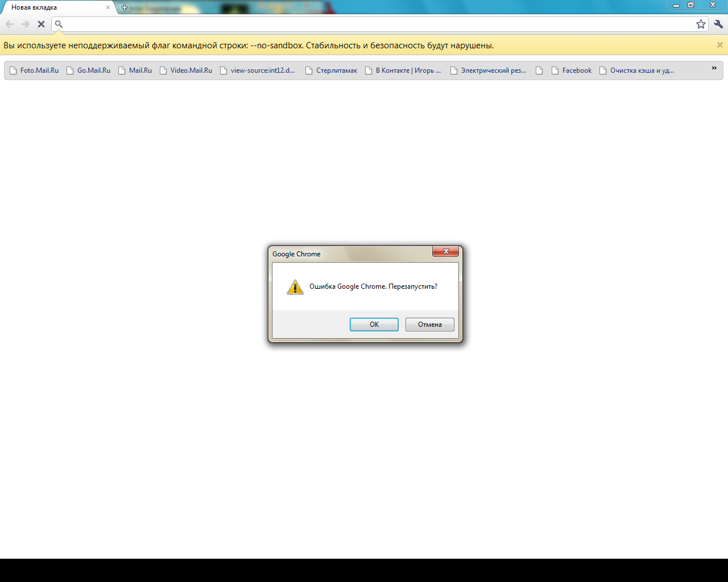Open Video.Mail.Ru bookmark
Image resolution: width=728 pixels, height=582 pixels.
point(185,70)
